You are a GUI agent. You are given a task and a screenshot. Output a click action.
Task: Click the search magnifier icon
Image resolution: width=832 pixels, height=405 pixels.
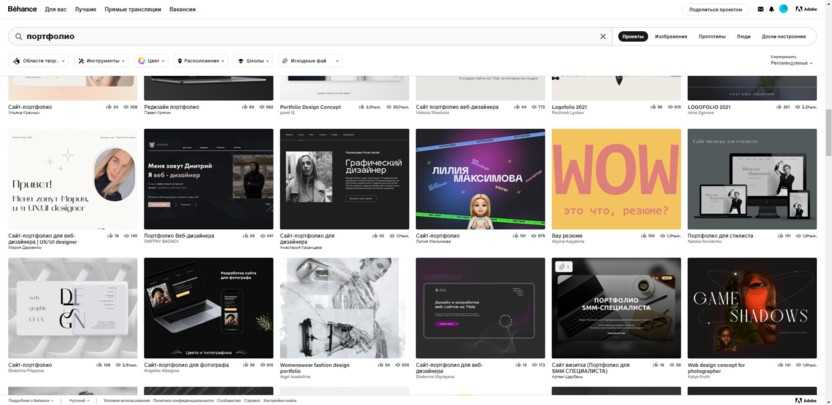pos(18,36)
